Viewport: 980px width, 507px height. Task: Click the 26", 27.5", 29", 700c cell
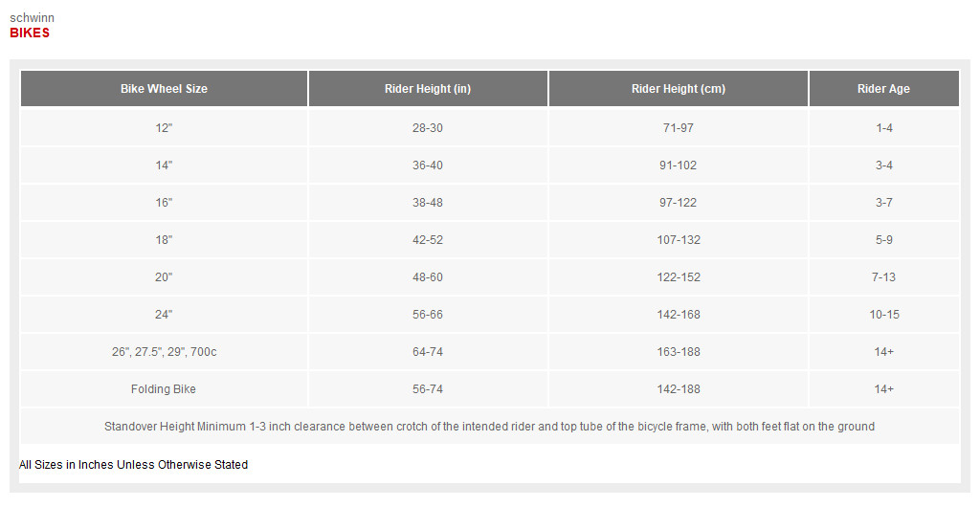164,352
